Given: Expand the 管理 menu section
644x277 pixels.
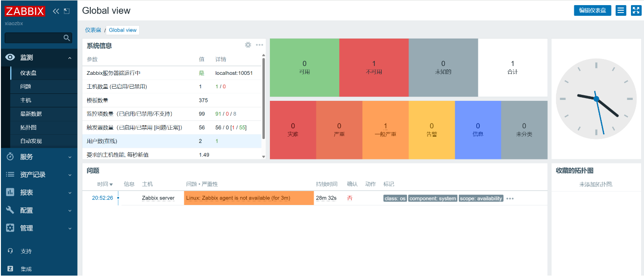Looking at the screenshot, I should point(70,228).
